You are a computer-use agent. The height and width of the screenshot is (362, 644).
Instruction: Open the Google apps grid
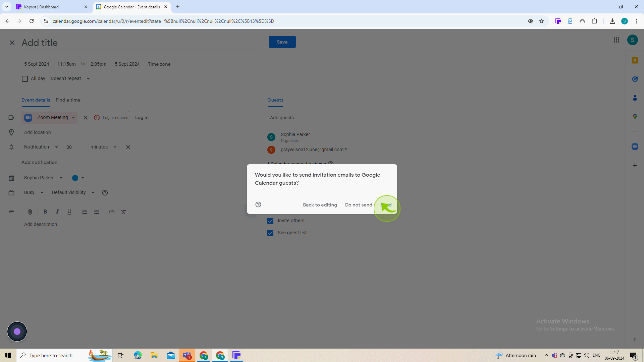click(616, 40)
